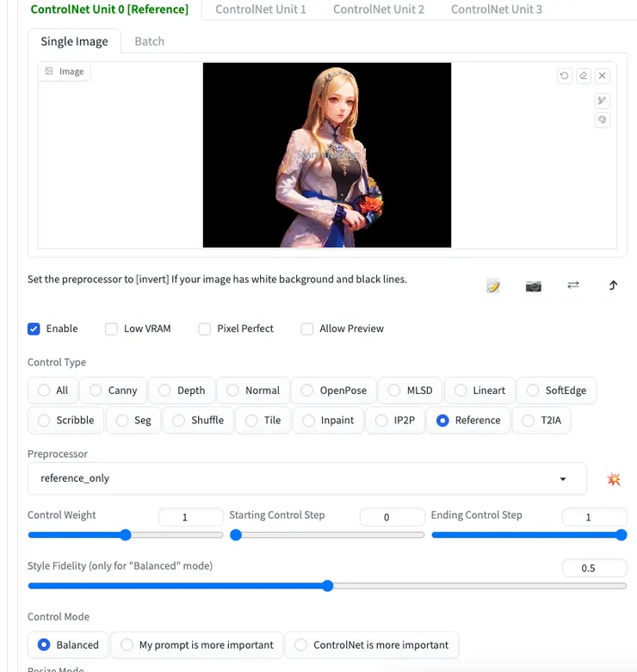Click the small Image label icon

coord(49,71)
